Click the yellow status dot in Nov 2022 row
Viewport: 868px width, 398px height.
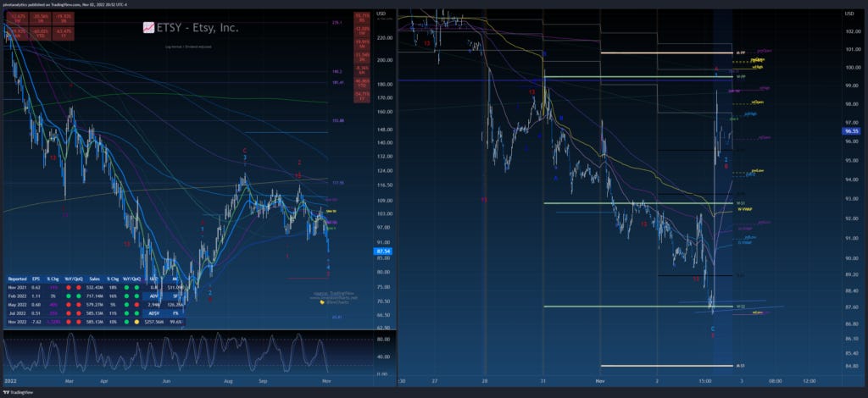136,321
